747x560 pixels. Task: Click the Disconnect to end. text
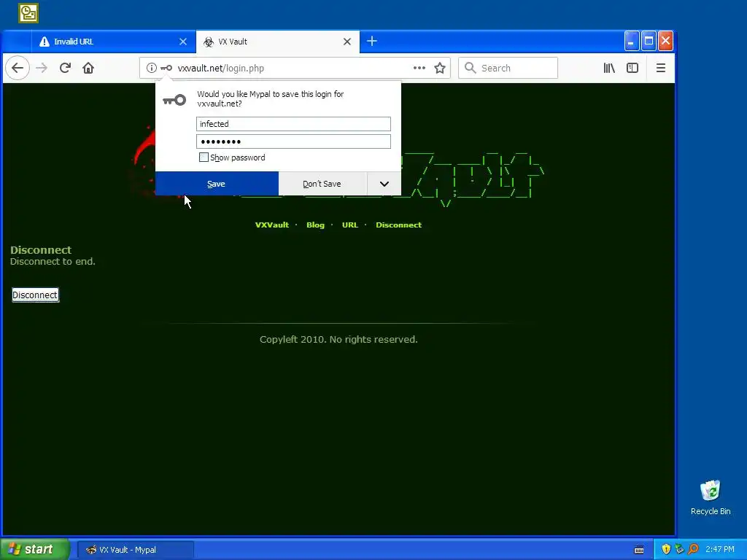click(x=53, y=262)
